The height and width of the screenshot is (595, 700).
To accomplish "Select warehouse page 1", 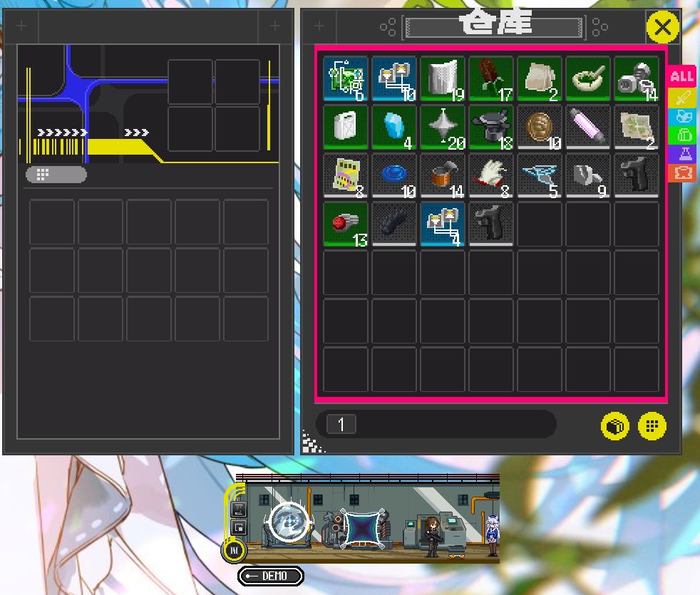I will pyautogui.click(x=341, y=424).
